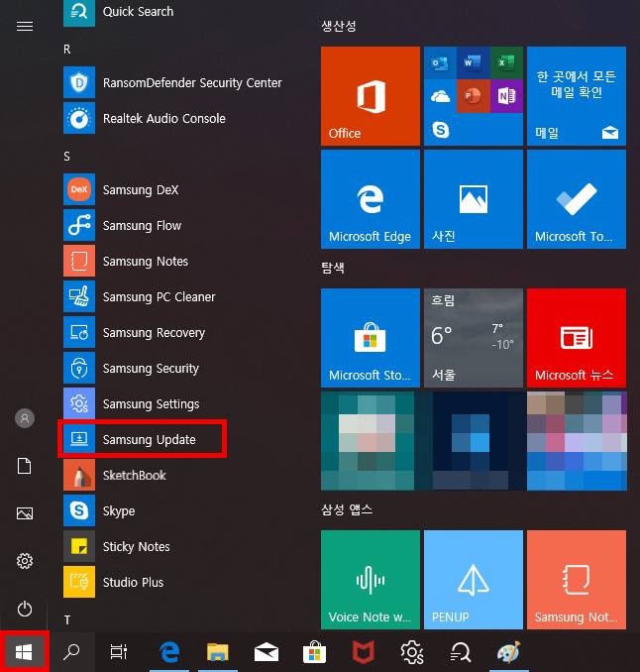Open the Seoul weather tile

[x=474, y=338]
